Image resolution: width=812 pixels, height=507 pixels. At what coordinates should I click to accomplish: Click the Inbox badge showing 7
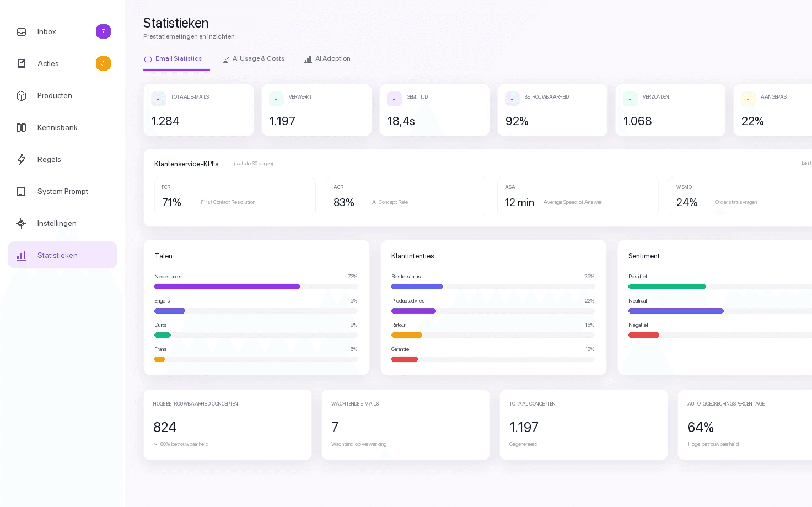point(103,31)
